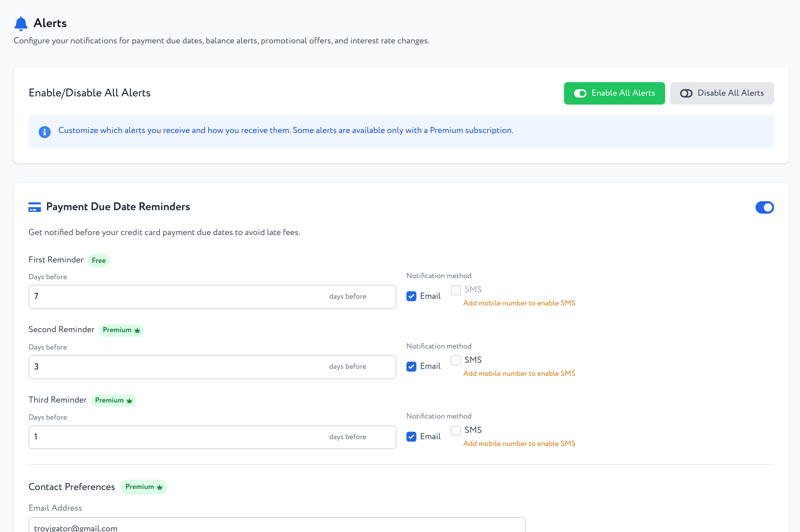Screen dimensions: 800x532
Task: Focus the Second Reminder days before field
Action: (x=178, y=367)
